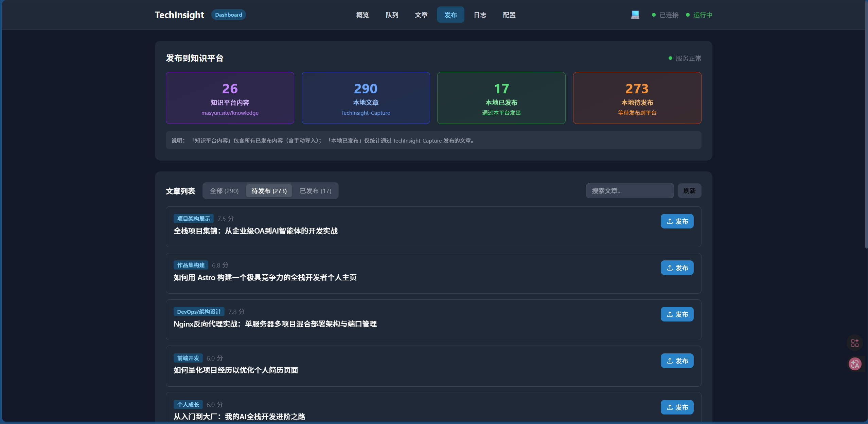Publish the 从入门到大厂 article

tap(677, 407)
